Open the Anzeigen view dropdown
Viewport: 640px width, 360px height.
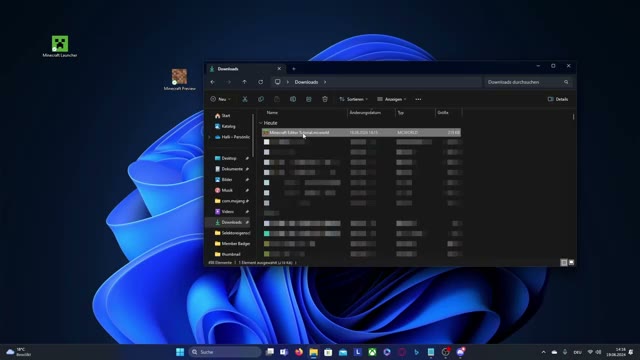[x=391, y=99]
